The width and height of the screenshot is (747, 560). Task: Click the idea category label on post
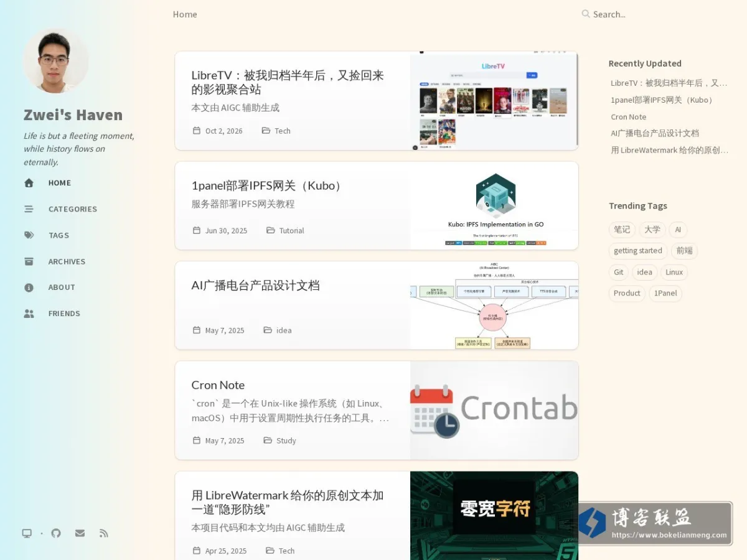point(284,330)
